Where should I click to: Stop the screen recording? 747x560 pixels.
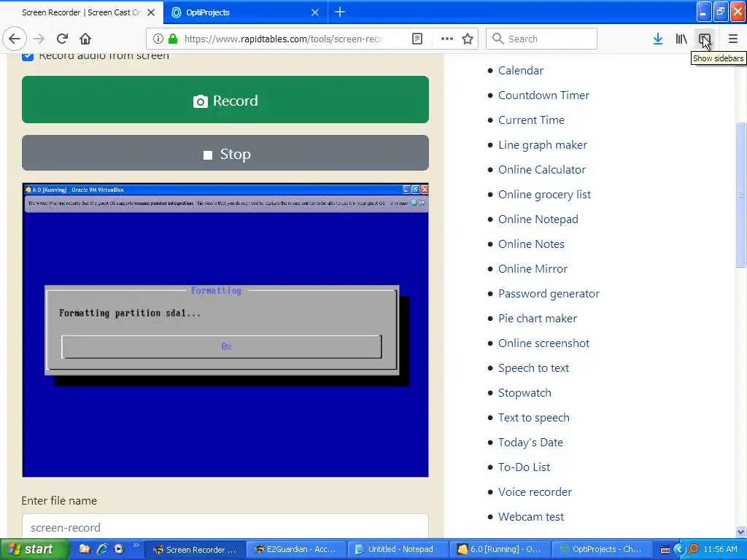click(225, 153)
